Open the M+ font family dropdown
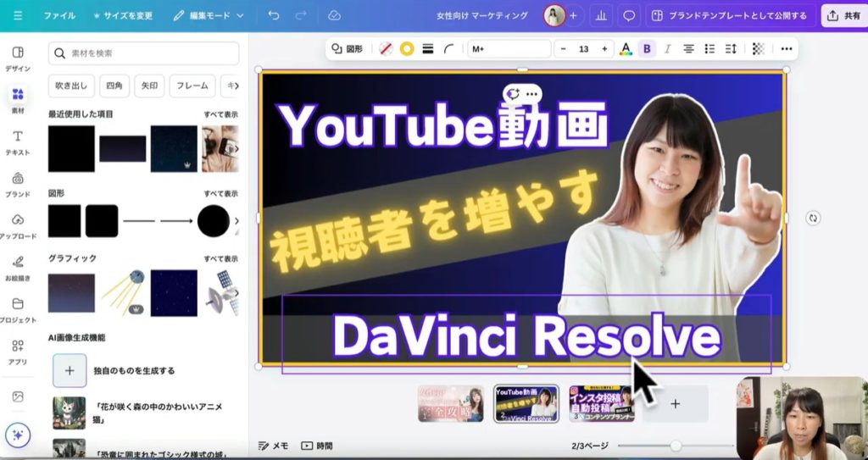Viewport: 868px width, 460px height. pyautogui.click(x=509, y=49)
